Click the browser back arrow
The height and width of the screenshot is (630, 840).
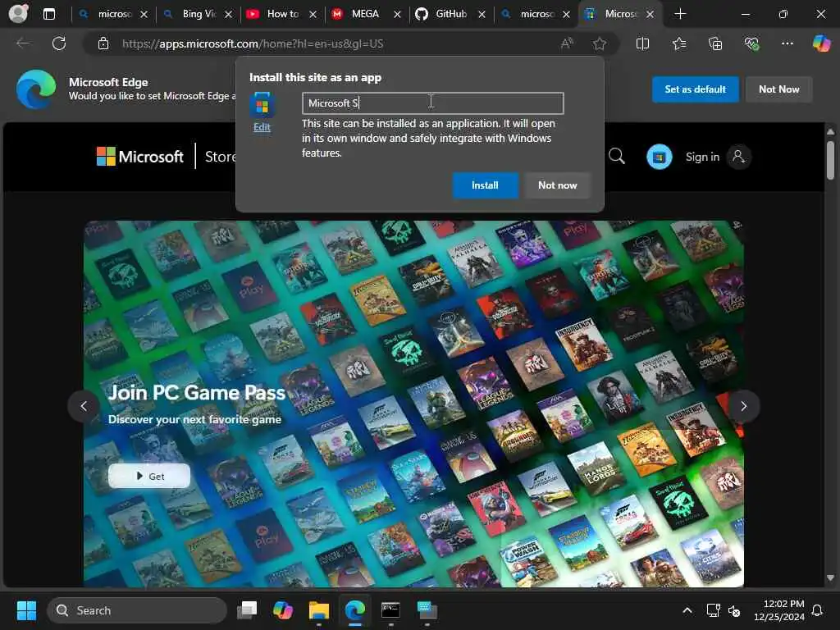click(23, 43)
